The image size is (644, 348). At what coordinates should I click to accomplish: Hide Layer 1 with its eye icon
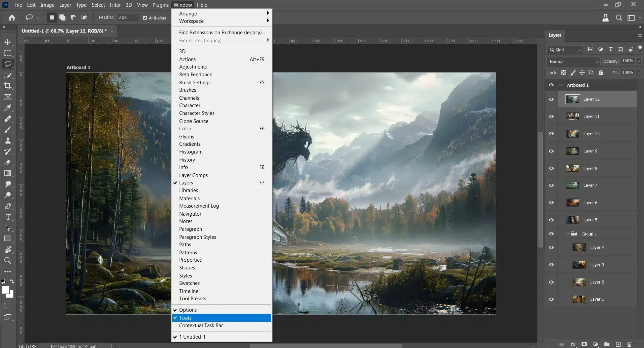coord(551,299)
